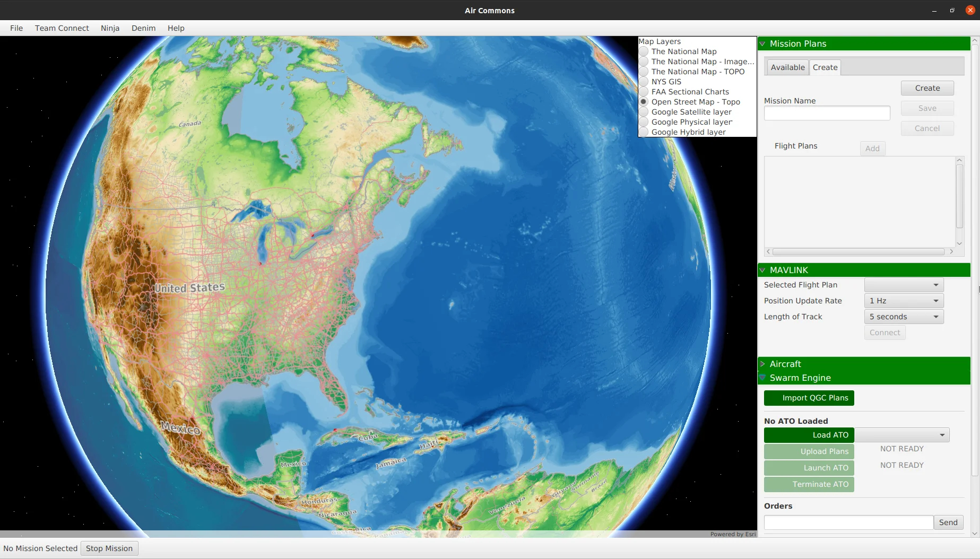980x559 pixels.
Task: Select Open Street Map - Topo layer
Action: (x=644, y=102)
